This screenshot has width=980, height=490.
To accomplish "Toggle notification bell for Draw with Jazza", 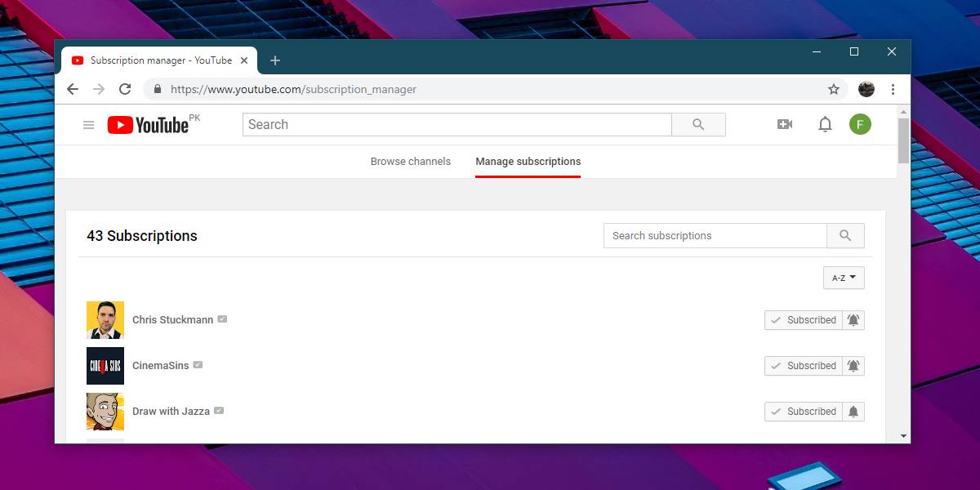I will [853, 412].
